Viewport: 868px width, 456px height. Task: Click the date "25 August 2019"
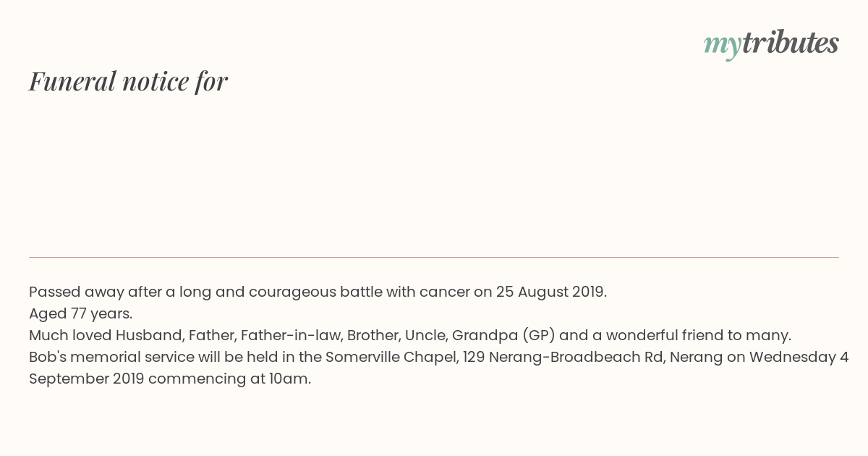click(x=550, y=292)
